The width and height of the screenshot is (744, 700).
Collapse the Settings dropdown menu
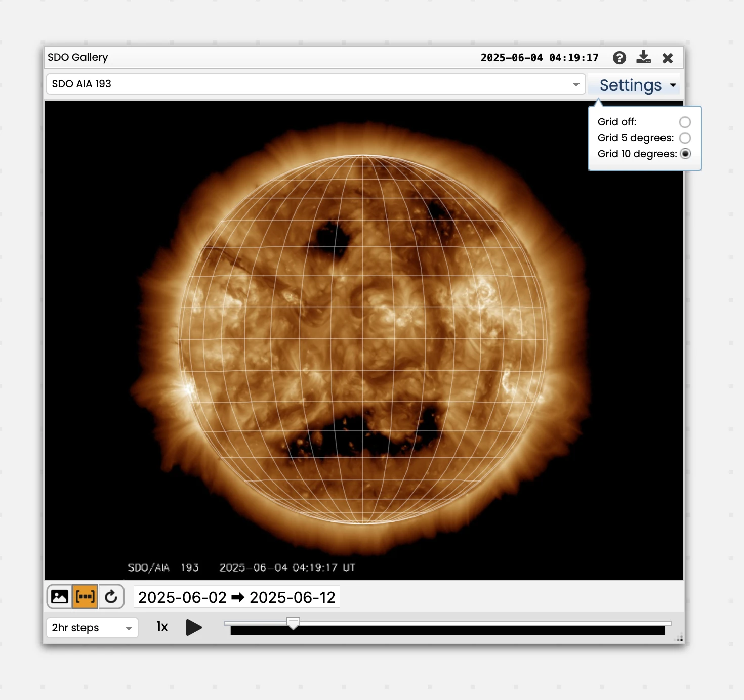point(637,85)
